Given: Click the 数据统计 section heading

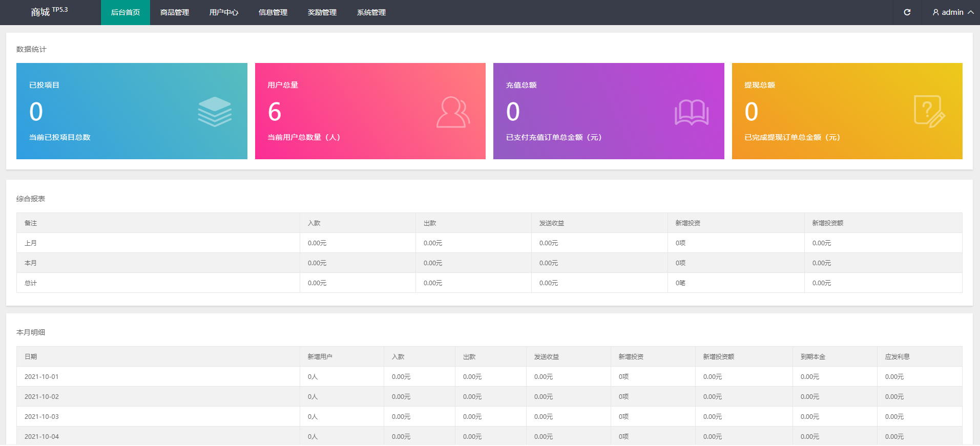Looking at the screenshot, I should point(31,49).
